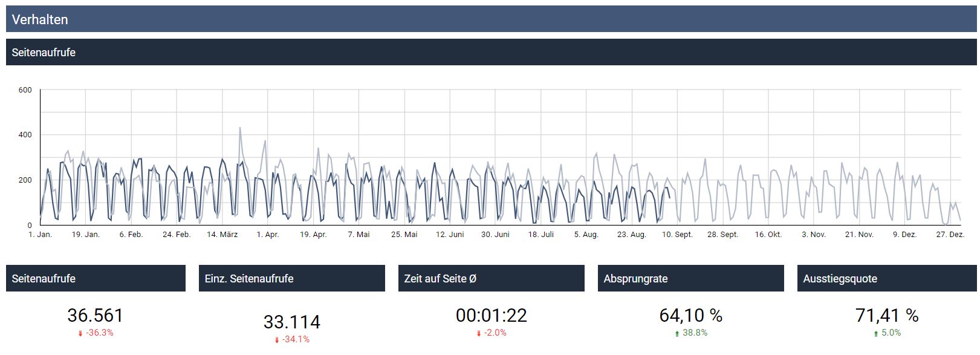Click the 27. Dez. x-axis label
The image size is (980, 355).
(950, 235)
